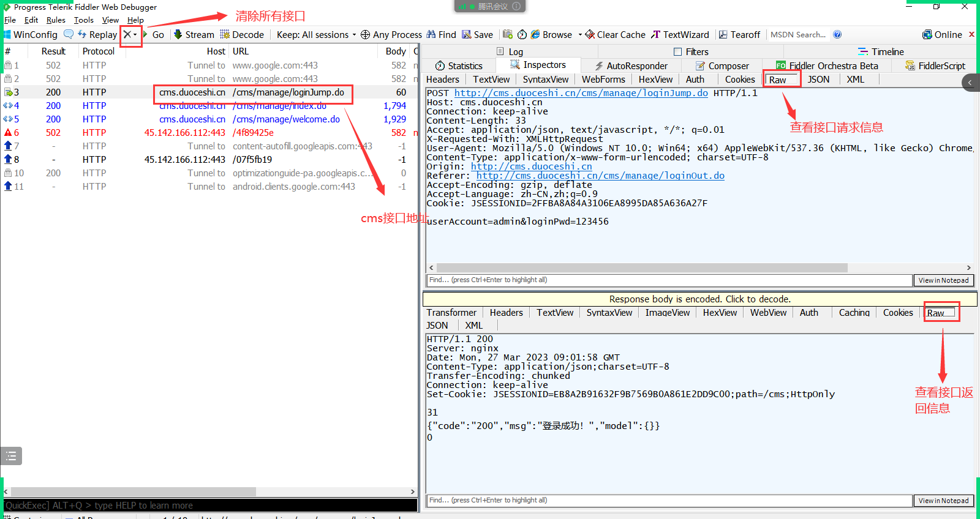The image size is (980, 519).
Task: Select the response Raw tab
Action: point(940,313)
